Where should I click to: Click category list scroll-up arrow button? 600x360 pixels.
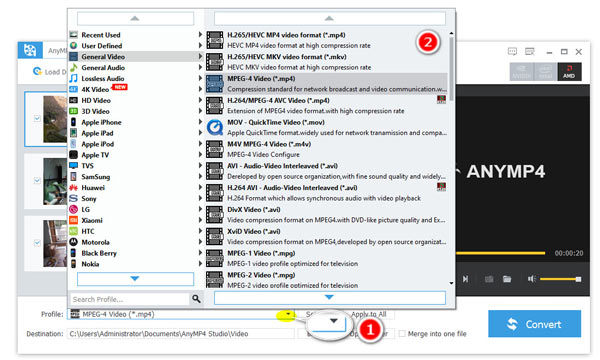click(x=135, y=18)
